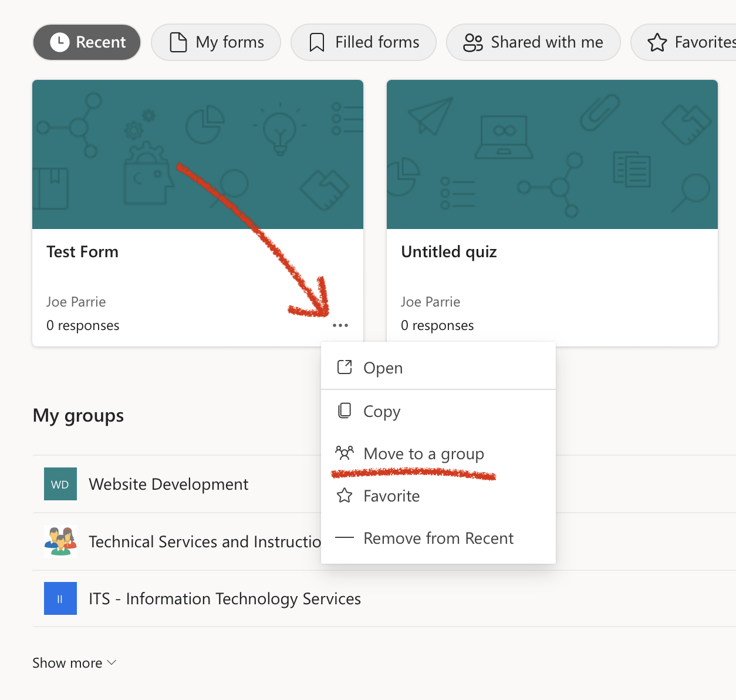Select the Shared with me tab

(533, 42)
